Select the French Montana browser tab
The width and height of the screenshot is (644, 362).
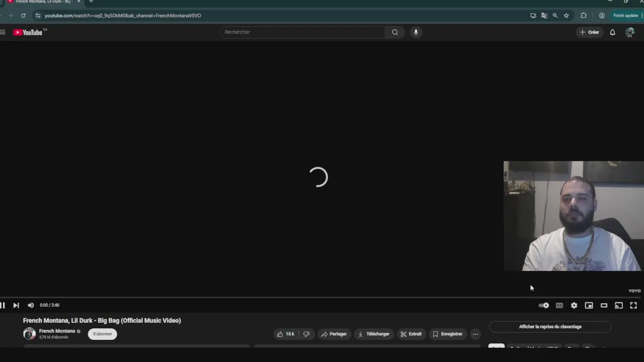point(43,2)
